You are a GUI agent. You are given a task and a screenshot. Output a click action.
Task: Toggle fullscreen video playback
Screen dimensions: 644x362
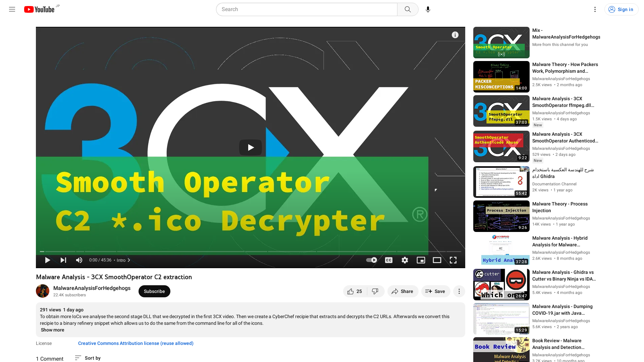[x=453, y=260]
